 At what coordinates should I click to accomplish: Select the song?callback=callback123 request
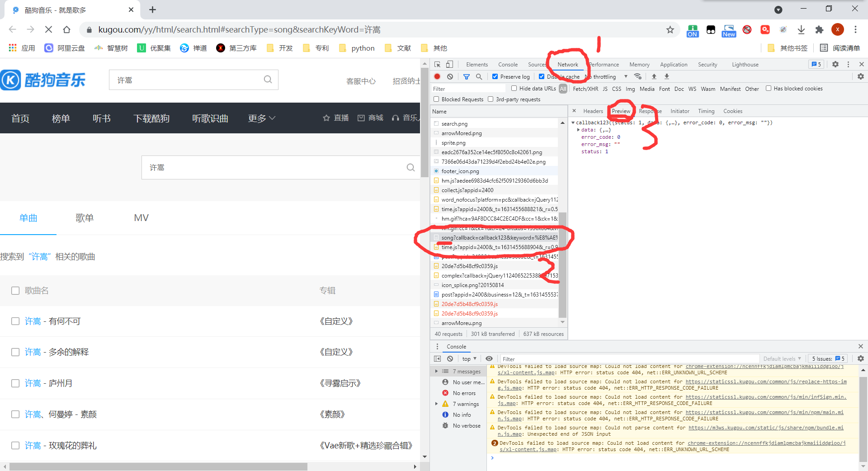click(x=495, y=237)
